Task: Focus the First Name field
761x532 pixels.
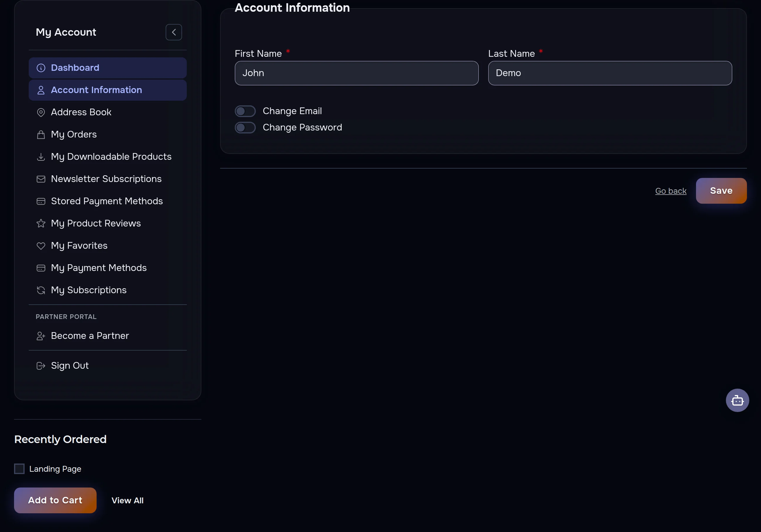Action: tap(356, 73)
